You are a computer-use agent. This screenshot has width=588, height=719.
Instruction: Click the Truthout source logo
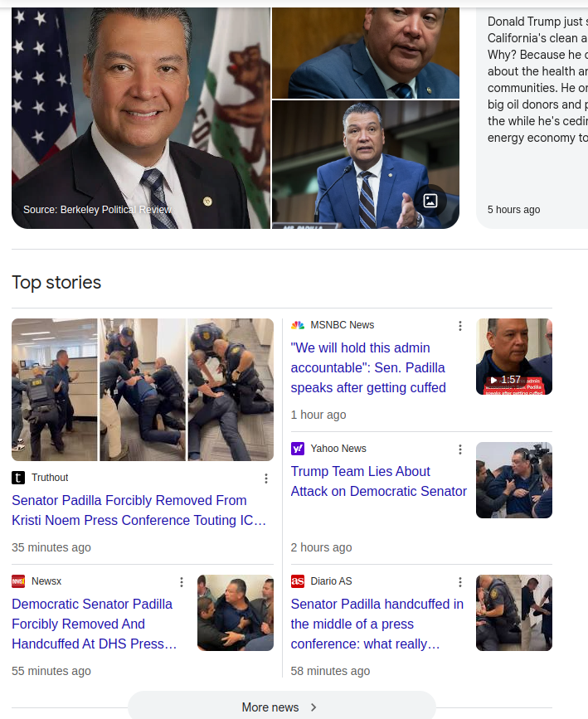point(18,478)
